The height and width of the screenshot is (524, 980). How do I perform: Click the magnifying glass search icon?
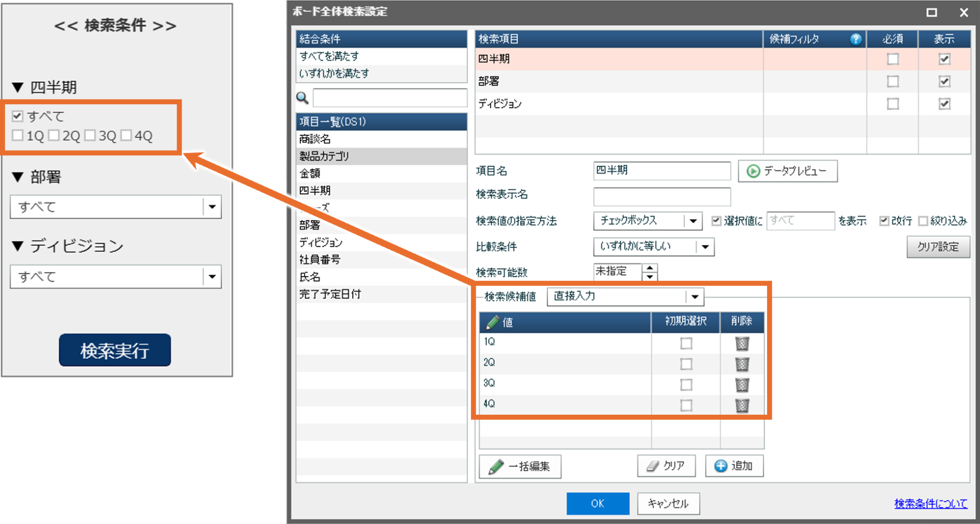coord(302,98)
